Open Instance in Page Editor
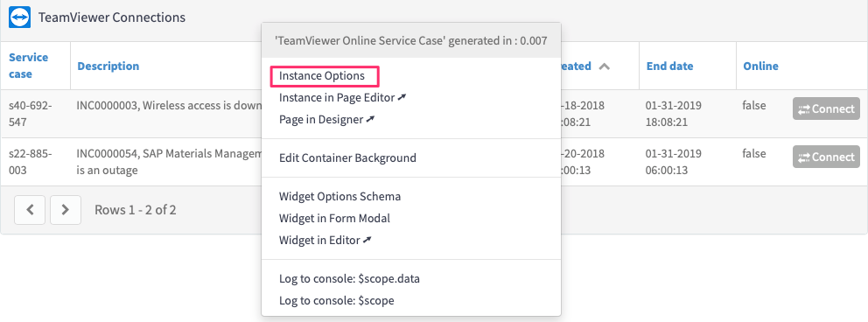Viewport: 868px width, 322px height. 343,97
